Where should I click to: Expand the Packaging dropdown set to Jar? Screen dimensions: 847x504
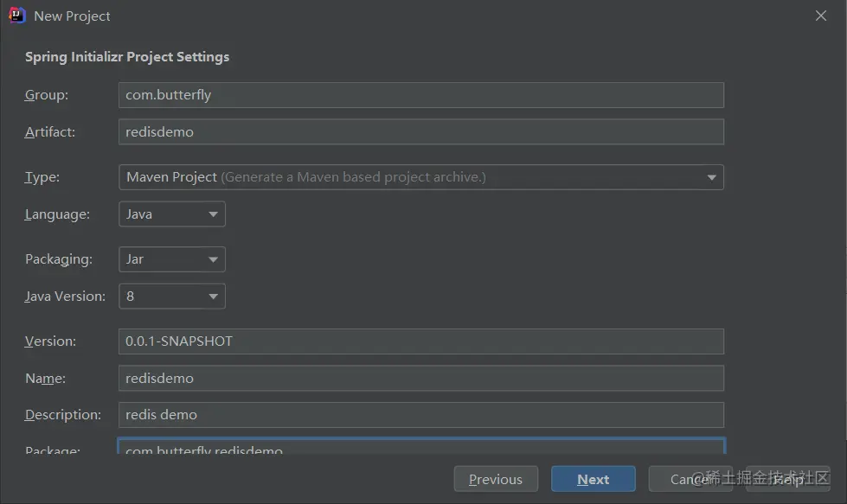pos(172,259)
